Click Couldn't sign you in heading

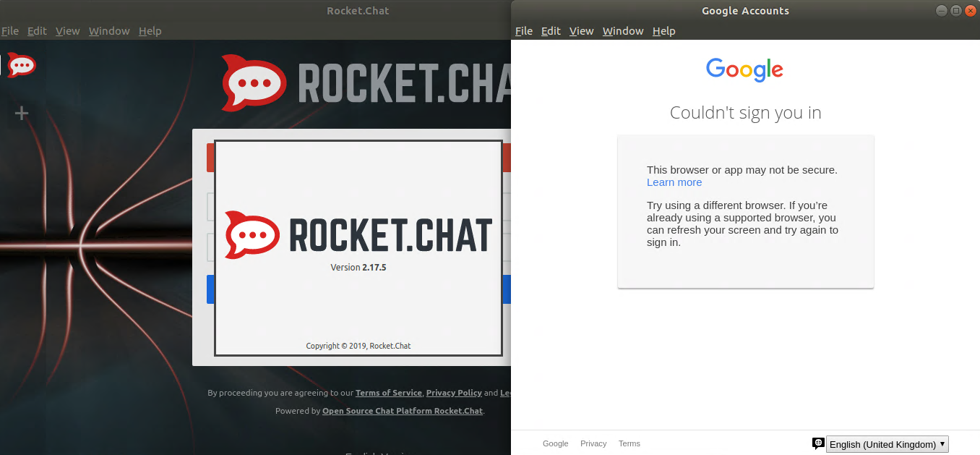click(745, 113)
